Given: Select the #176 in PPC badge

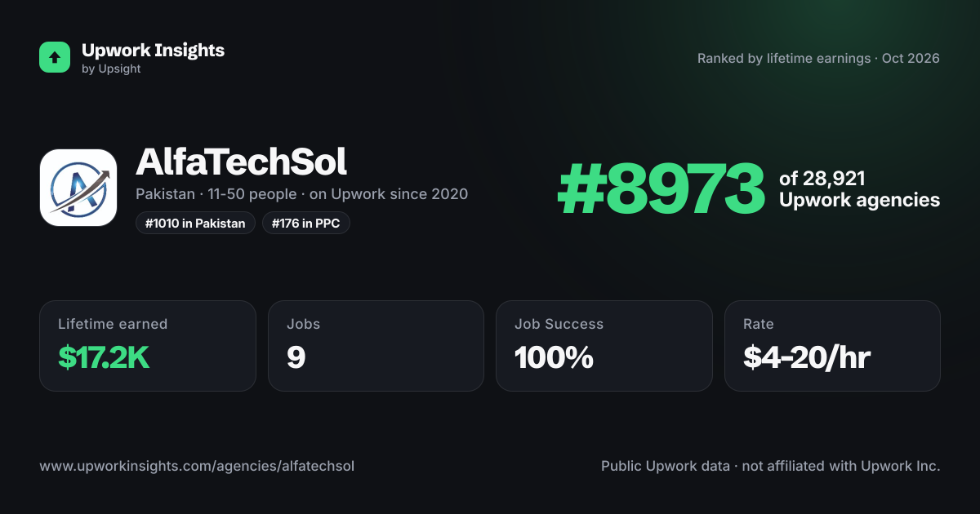Looking at the screenshot, I should (306, 223).
